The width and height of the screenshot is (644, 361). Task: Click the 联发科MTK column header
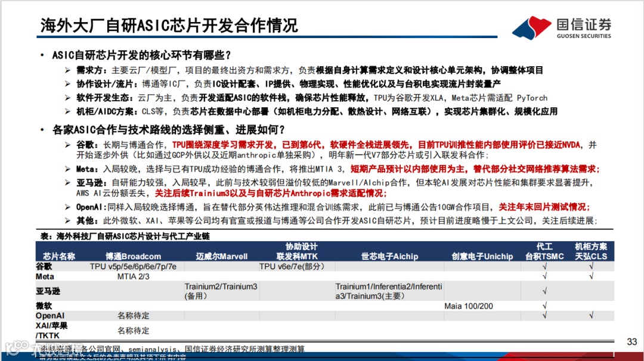[297, 256]
